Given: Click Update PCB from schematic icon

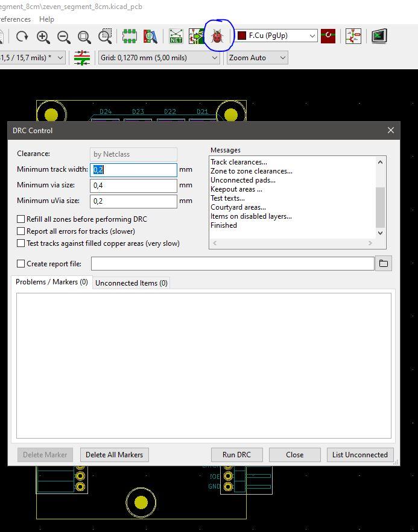Looking at the screenshot, I should pos(196,36).
